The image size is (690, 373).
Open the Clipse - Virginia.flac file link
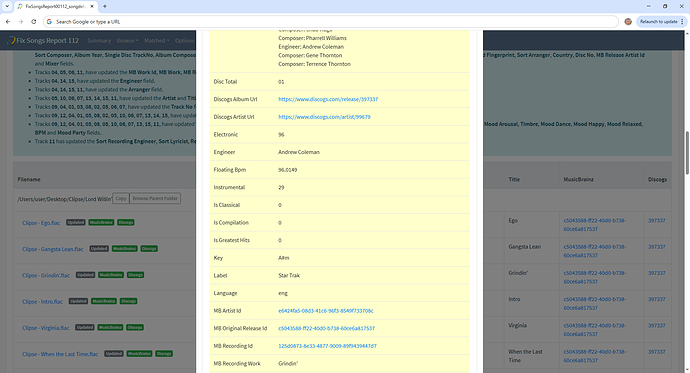[45, 328]
